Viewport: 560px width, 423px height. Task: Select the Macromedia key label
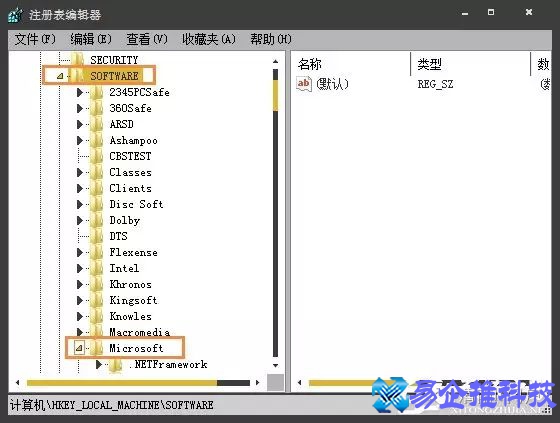click(140, 332)
